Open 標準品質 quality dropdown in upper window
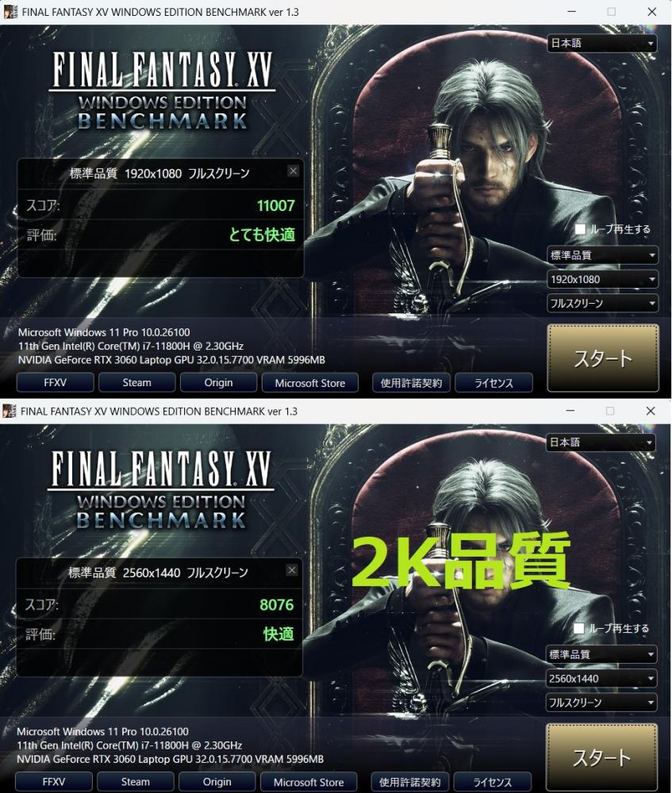Screen dimensions: 672x793 click(x=602, y=255)
